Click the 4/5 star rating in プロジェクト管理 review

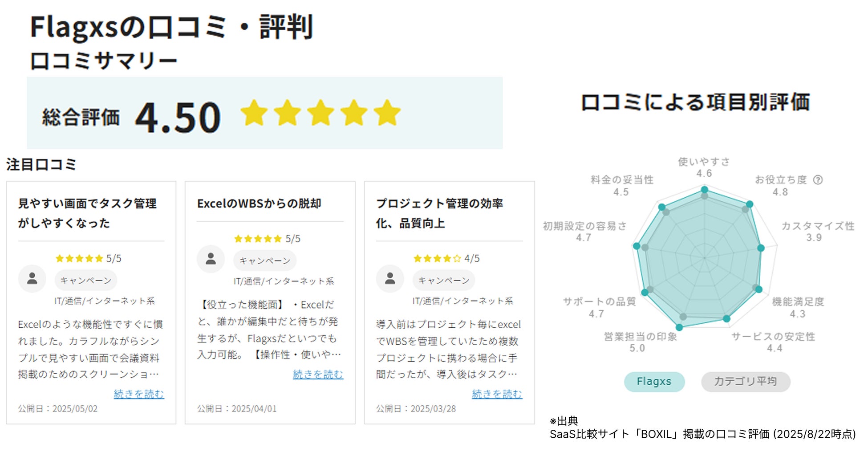click(446, 258)
